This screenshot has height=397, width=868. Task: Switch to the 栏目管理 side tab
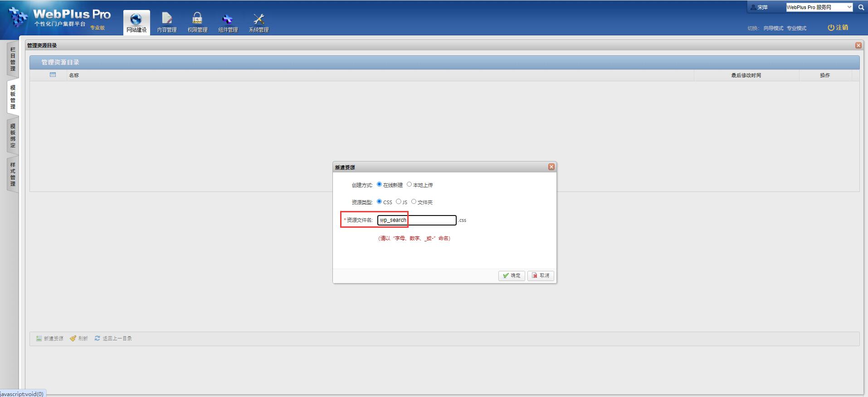pos(13,59)
